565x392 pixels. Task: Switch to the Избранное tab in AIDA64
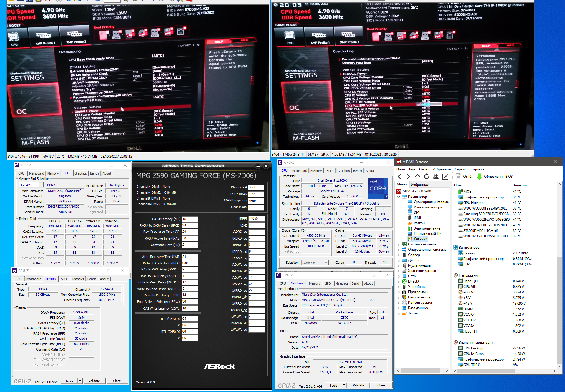click(x=420, y=185)
